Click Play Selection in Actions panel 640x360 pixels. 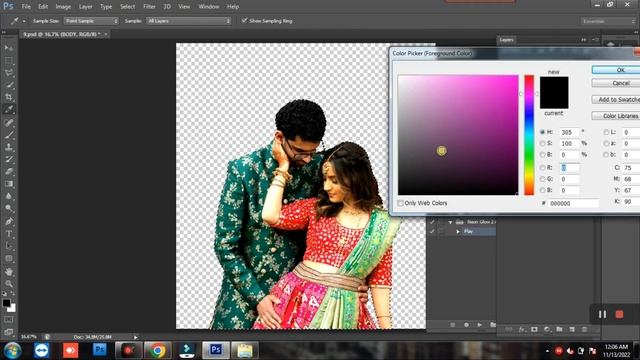480,325
